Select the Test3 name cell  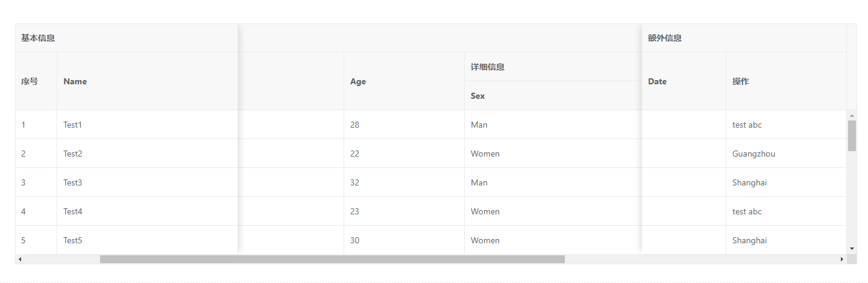coord(72,182)
